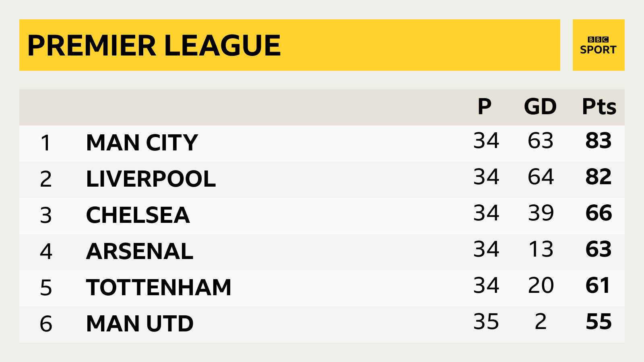Select the Tottenham team name
Screen dimensions: 644x362
point(159,288)
